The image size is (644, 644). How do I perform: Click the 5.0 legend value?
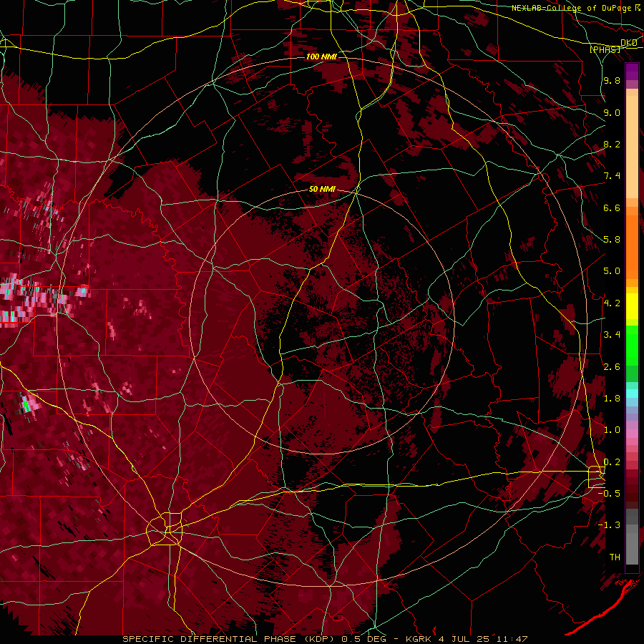pyautogui.click(x=612, y=271)
